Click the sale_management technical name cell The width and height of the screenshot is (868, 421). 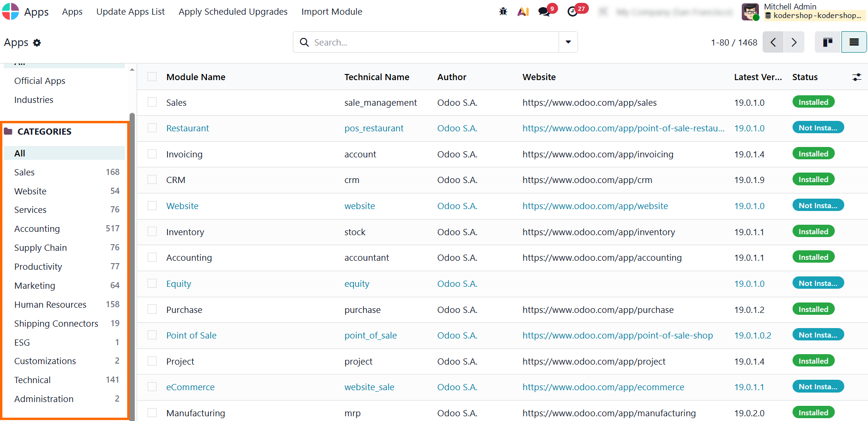[381, 102]
